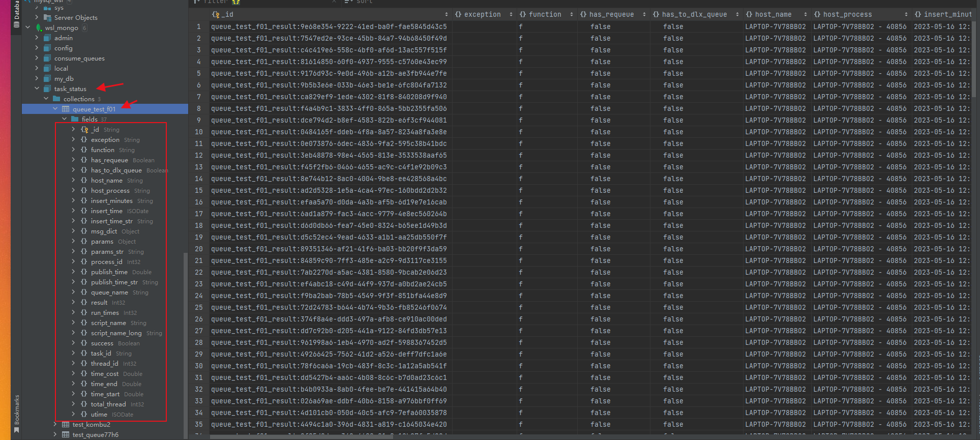Expand the Server Objects node
Viewport: 980px width, 440px height.
[x=37, y=17]
